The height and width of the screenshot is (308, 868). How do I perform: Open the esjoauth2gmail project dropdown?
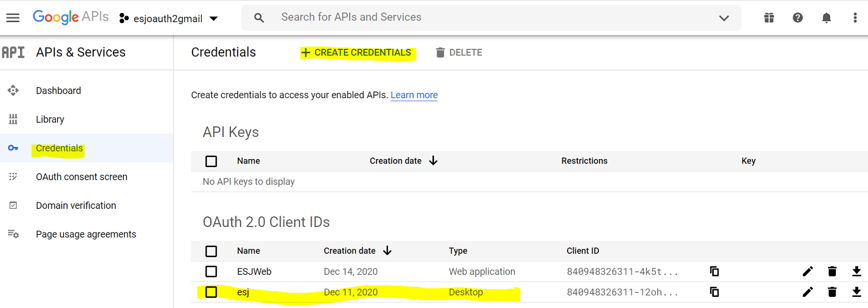[169, 19]
